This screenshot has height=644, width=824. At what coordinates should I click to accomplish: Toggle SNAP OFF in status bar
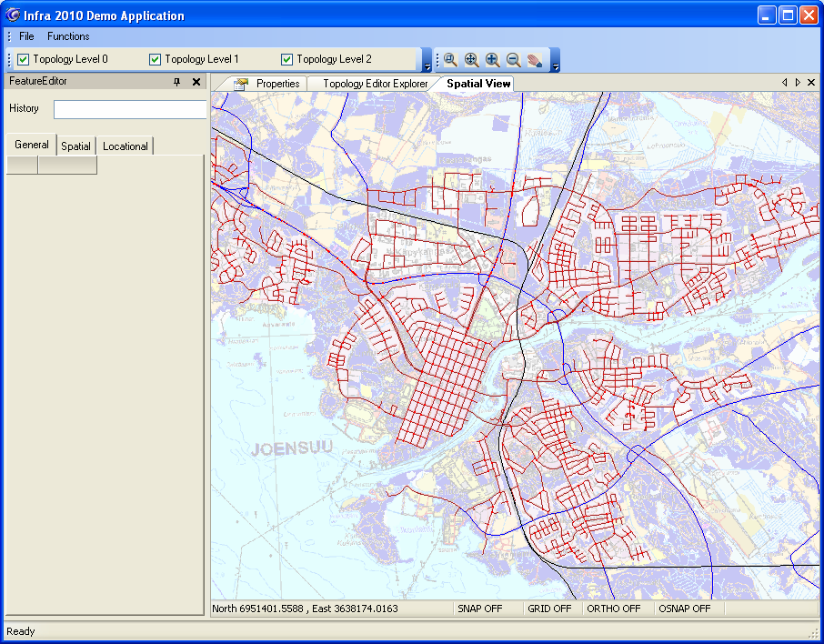point(480,609)
